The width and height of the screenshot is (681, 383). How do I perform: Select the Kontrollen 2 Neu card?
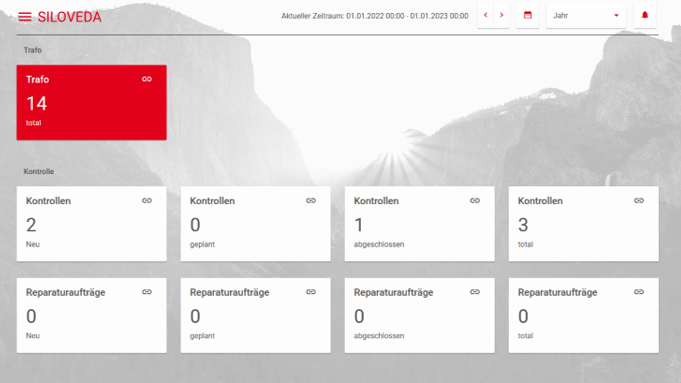click(x=92, y=224)
